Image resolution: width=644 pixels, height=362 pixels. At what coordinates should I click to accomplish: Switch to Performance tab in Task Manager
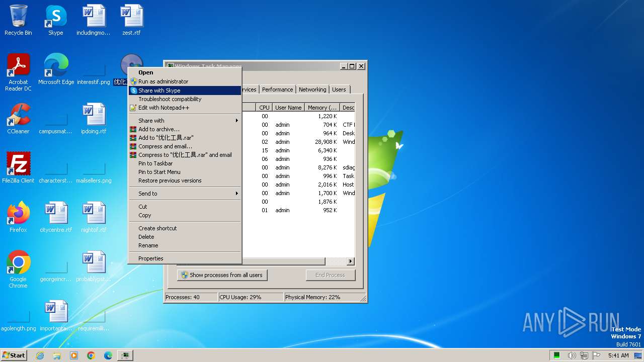click(x=277, y=89)
